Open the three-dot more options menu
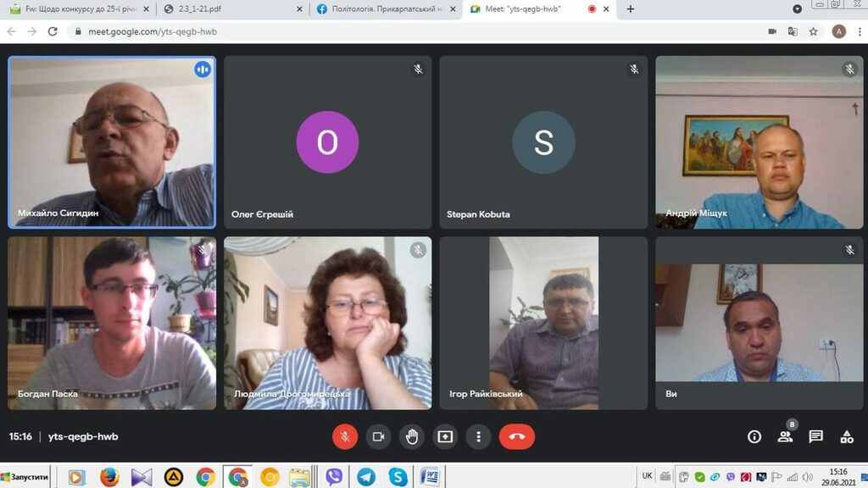The height and width of the screenshot is (488, 868). pyautogui.click(x=479, y=436)
